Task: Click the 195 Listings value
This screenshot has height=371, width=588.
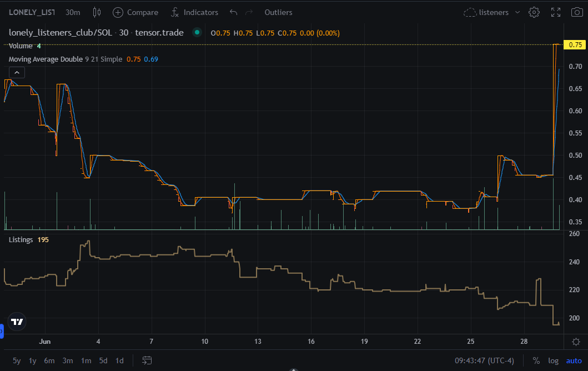Action: tap(43, 240)
